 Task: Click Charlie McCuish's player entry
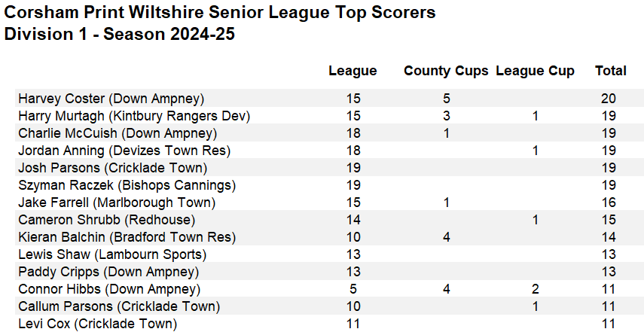pyautogui.click(x=118, y=133)
